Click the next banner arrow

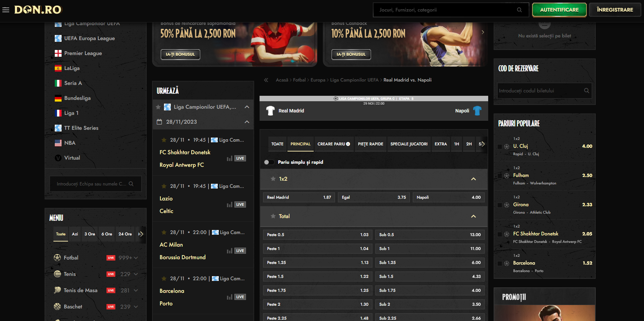[x=483, y=32]
